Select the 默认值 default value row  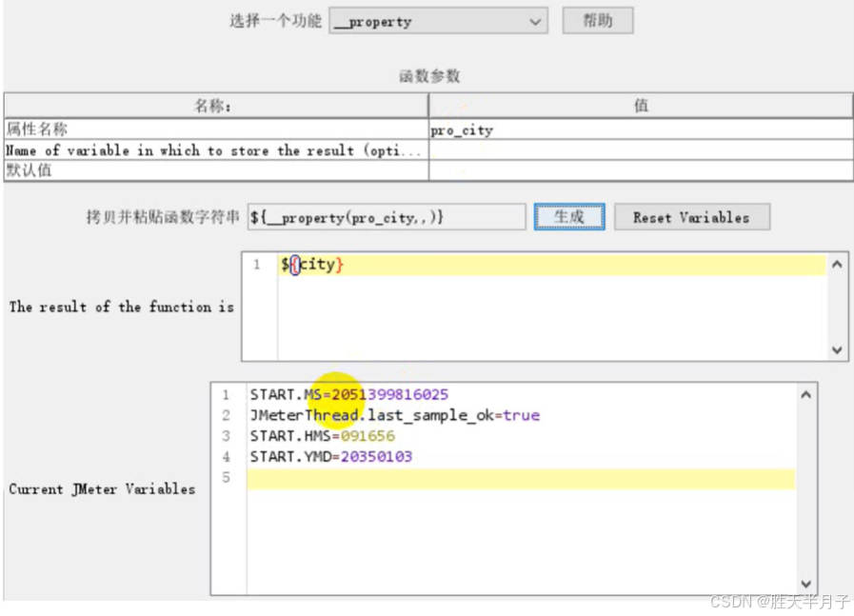click(x=216, y=170)
